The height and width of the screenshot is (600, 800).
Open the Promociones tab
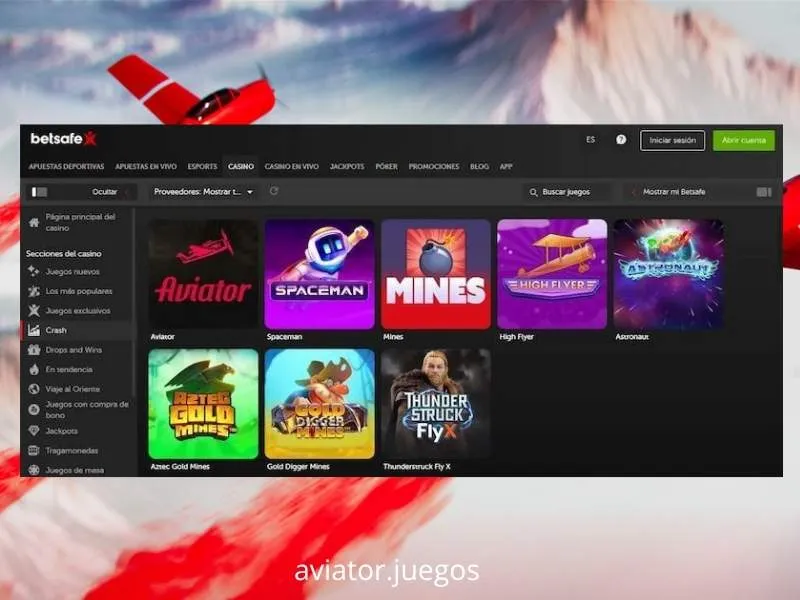(x=434, y=166)
